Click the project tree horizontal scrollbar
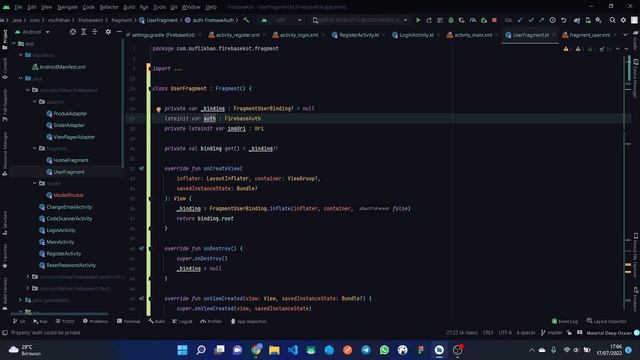 click(x=60, y=313)
